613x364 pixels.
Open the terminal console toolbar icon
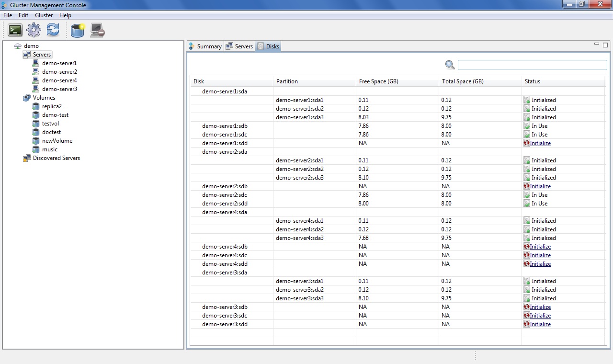pos(15,30)
